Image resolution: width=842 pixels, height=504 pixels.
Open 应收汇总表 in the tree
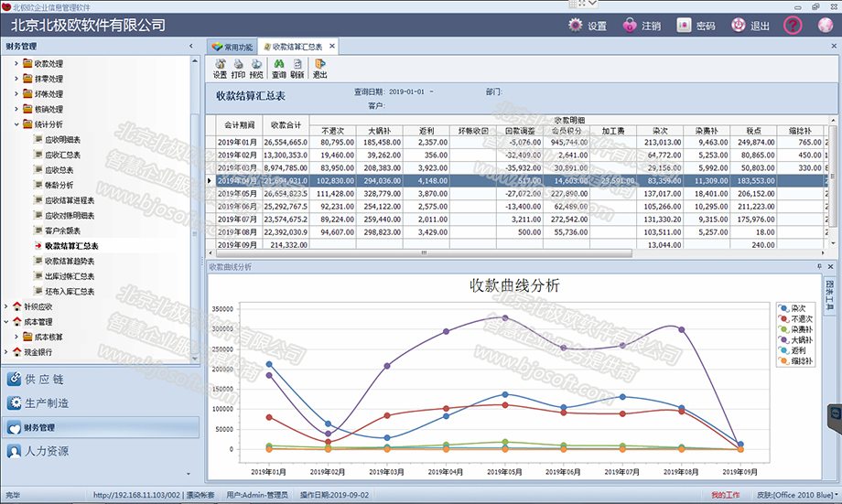point(62,155)
